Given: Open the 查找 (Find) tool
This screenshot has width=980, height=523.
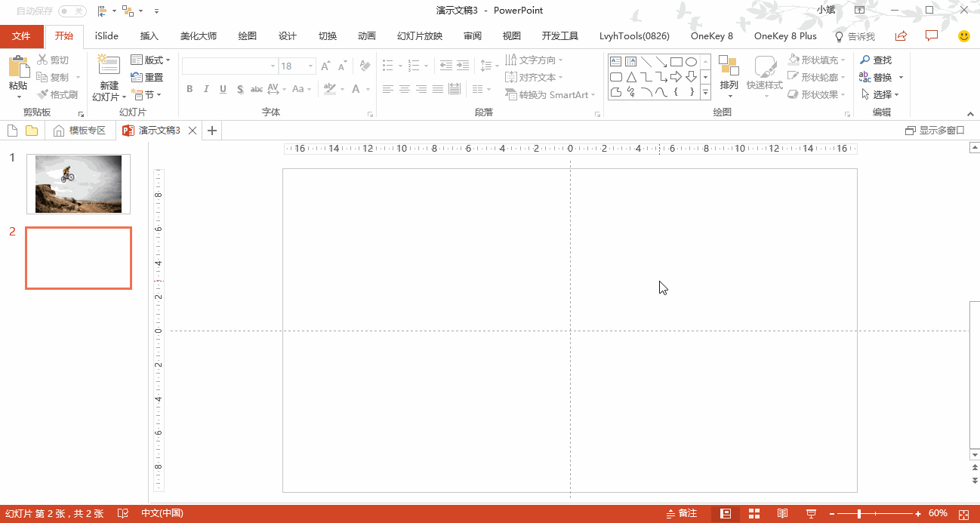Looking at the screenshot, I should pyautogui.click(x=876, y=60).
